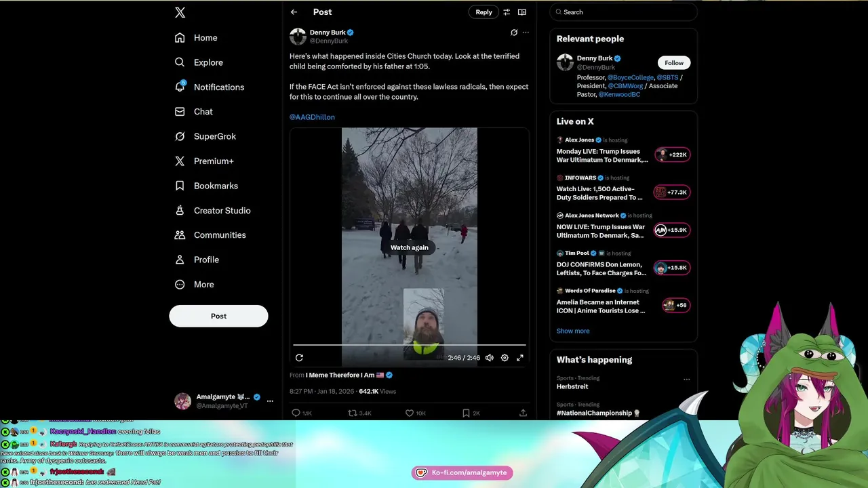Click the 642.1K Views count
868x488 pixels.
(378, 392)
